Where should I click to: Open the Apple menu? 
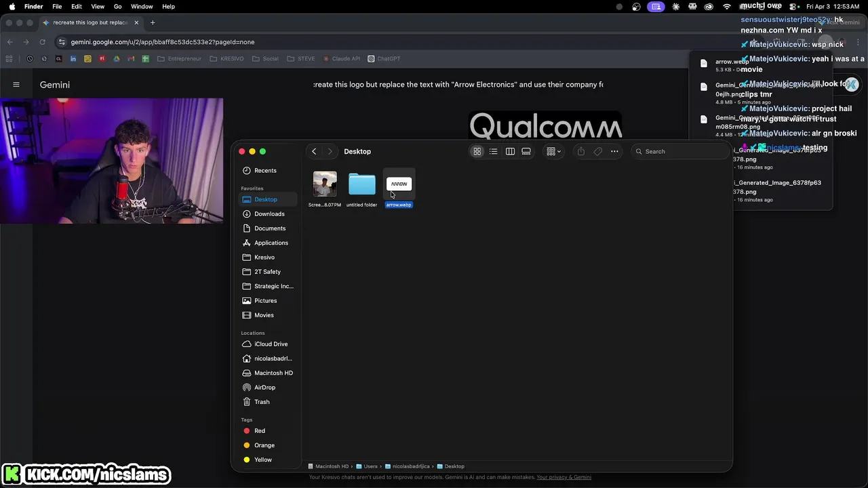pyautogui.click(x=12, y=6)
